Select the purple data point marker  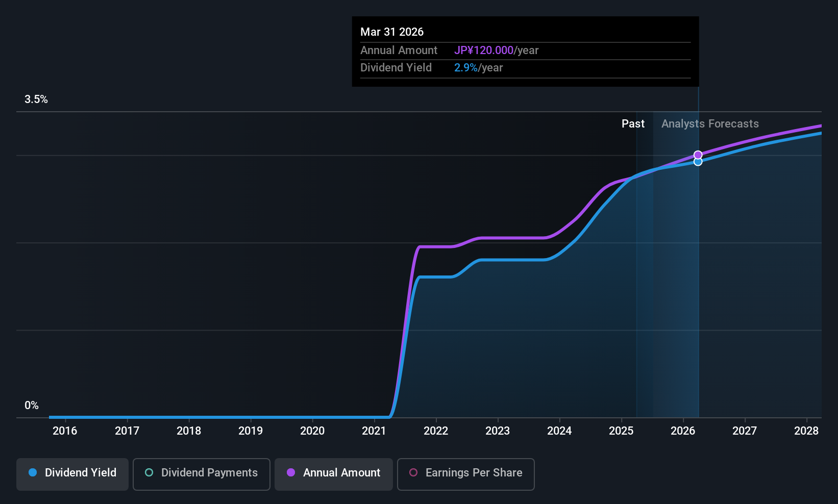[698, 155]
